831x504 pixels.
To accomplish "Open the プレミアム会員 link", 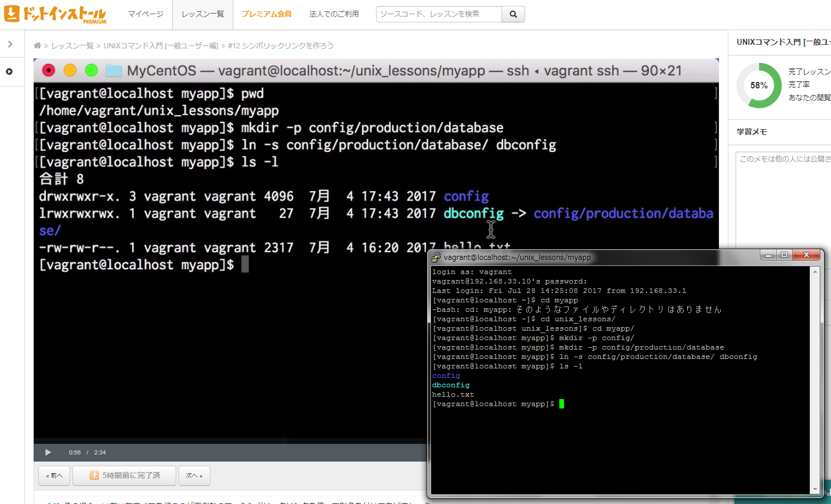I will [x=266, y=14].
